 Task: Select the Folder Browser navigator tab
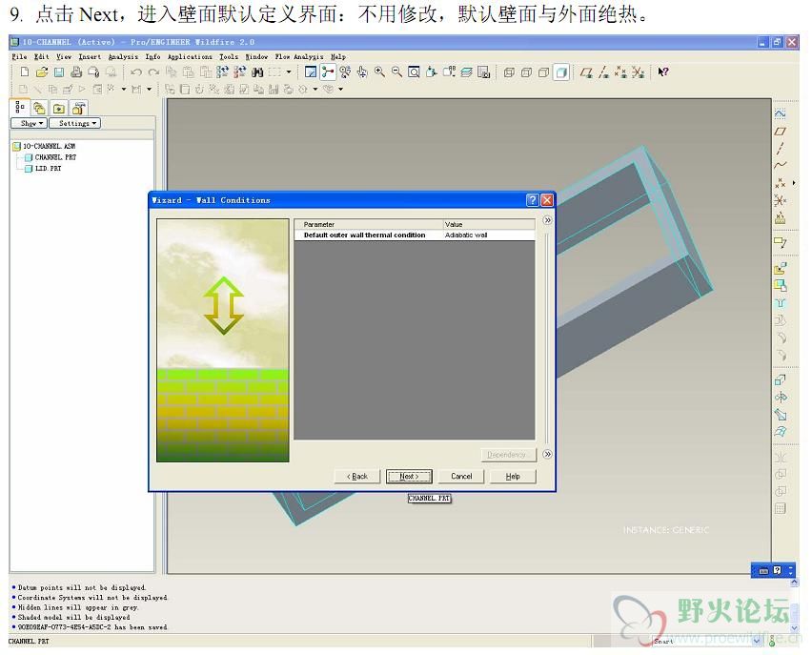coord(39,108)
